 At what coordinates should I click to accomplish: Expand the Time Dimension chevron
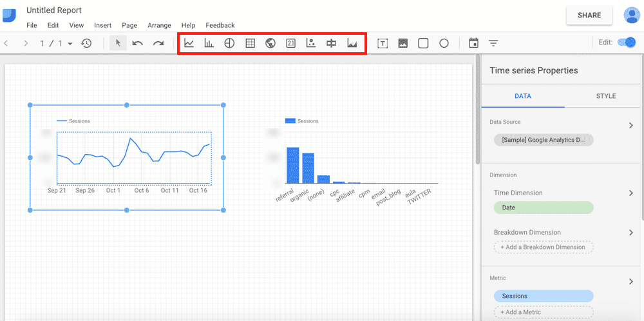point(631,193)
